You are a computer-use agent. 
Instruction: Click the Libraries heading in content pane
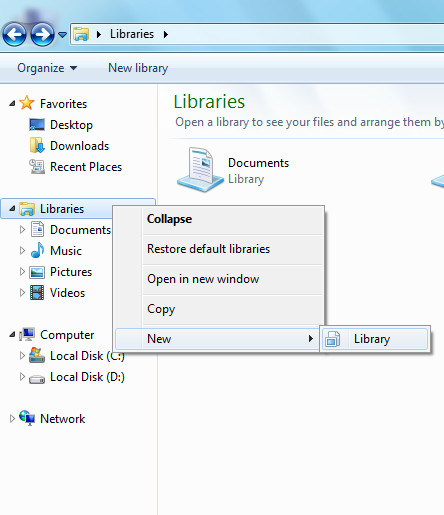click(x=209, y=102)
